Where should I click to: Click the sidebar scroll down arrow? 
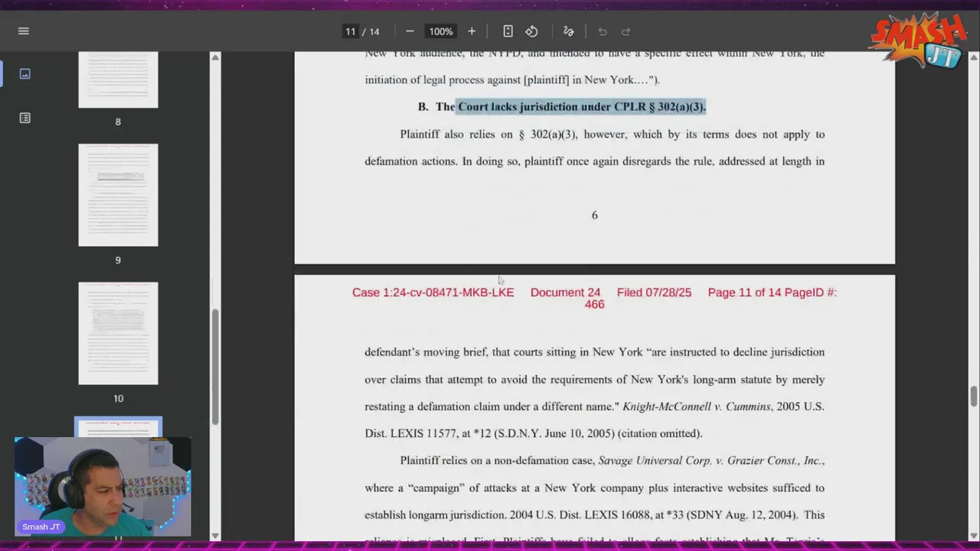(x=215, y=535)
